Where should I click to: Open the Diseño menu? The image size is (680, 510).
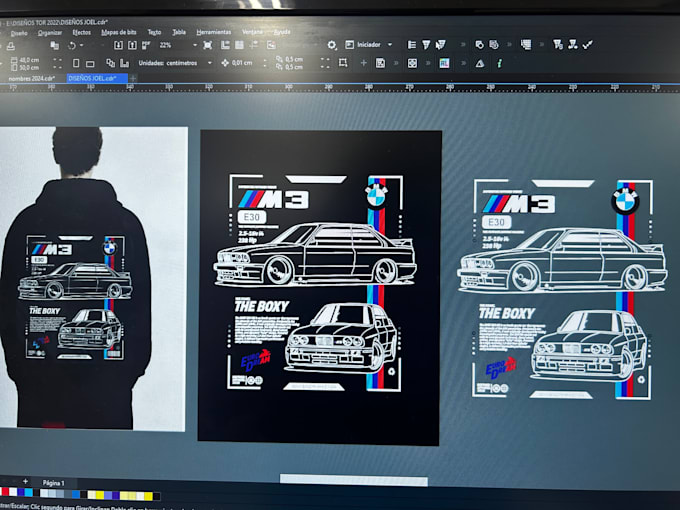coord(19,33)
